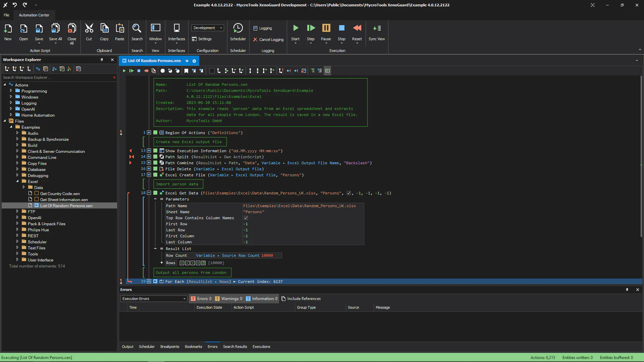Stop the script using ribbon Stop icon
Screen dimensions: 644x362
point(341,28)
